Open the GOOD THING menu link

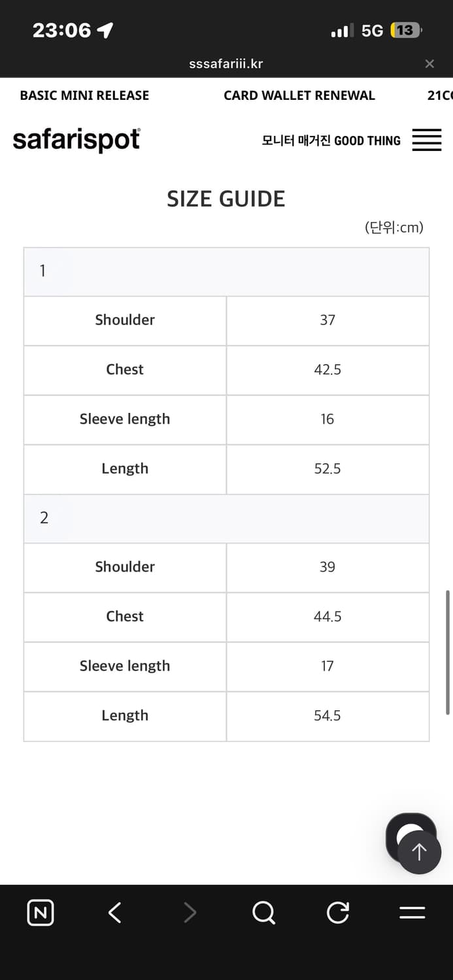coord(367,140)
